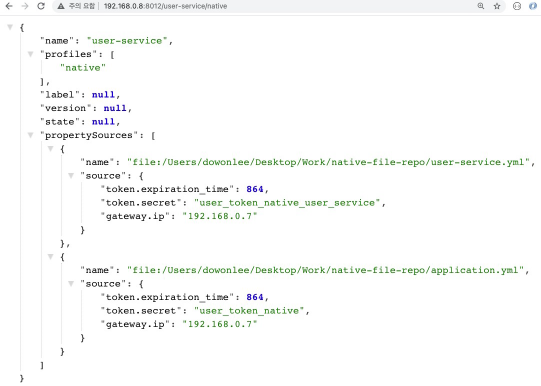Collapse the application.yml "source" object
The image size is (541, 386).
(x=71, y=284)
